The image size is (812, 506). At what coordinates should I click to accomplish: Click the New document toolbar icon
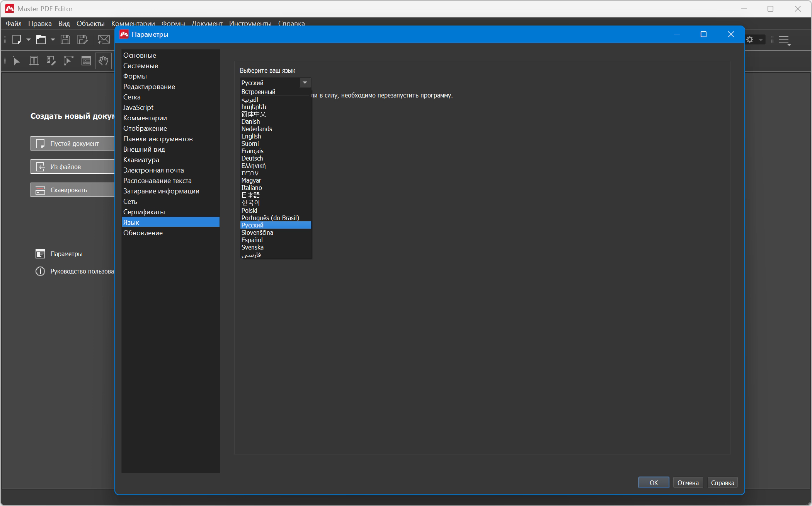coord(17,39)
